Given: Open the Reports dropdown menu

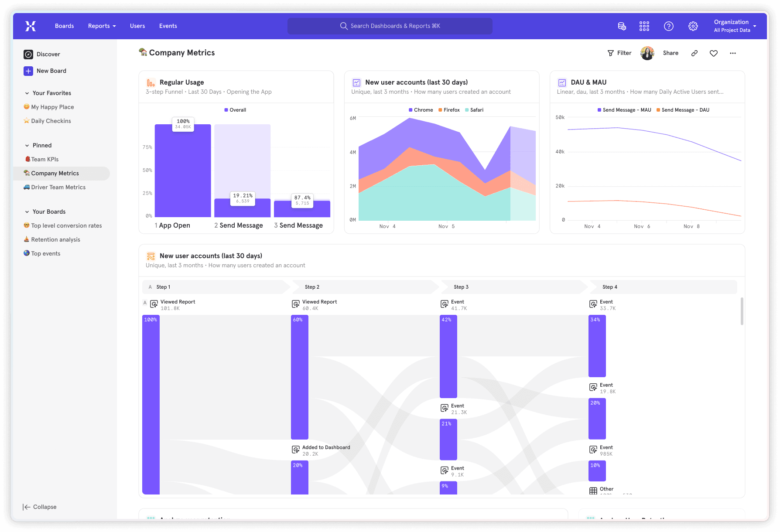Looking at the screenshot, I should 102,26.
